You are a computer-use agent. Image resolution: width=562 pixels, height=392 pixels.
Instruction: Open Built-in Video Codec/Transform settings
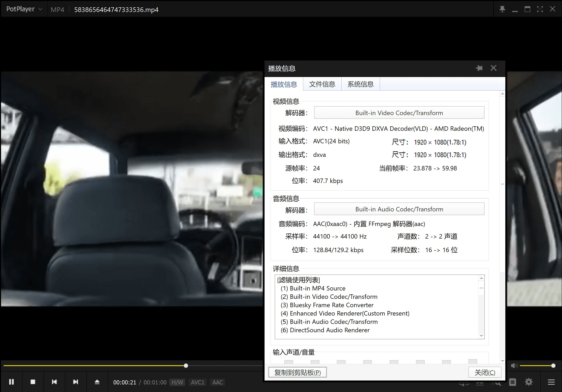point(399,113)
